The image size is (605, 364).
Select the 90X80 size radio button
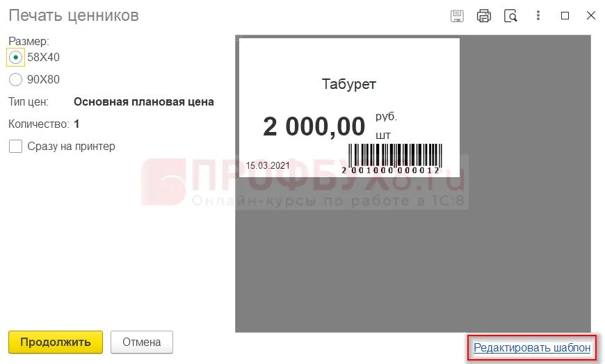15,79
